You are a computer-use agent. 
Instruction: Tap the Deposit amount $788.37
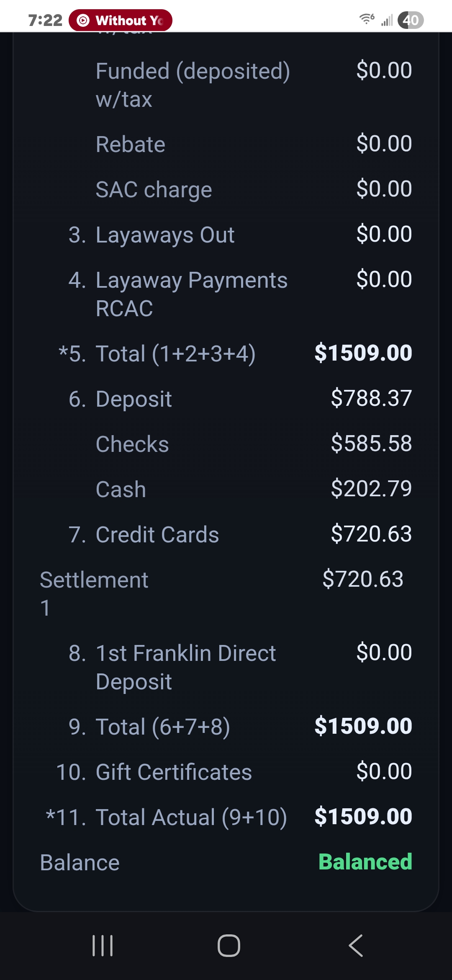pyautogui.click(x=371, y=398)
